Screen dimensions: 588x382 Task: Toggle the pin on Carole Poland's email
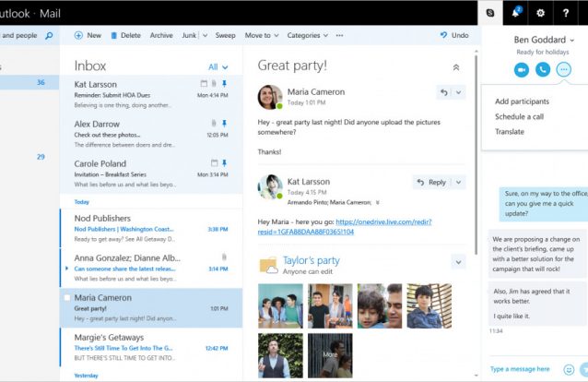(224, 163)
